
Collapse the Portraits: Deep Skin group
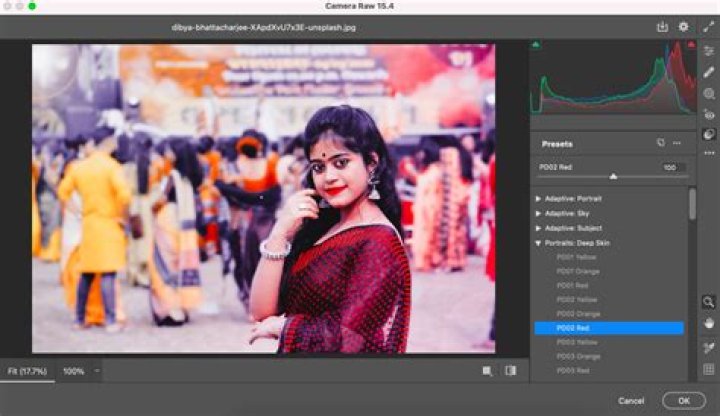point(539,243)
